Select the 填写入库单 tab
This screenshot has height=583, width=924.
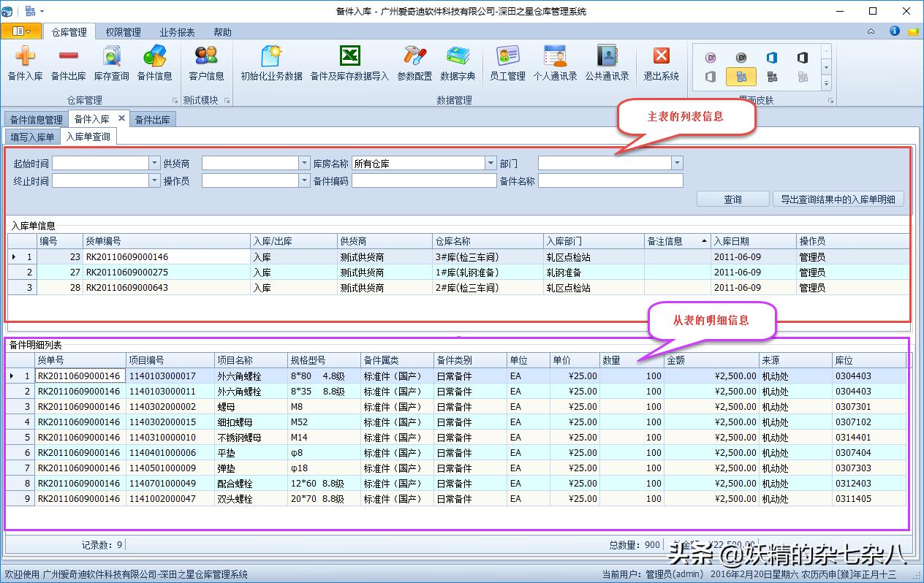click(32, 137)
